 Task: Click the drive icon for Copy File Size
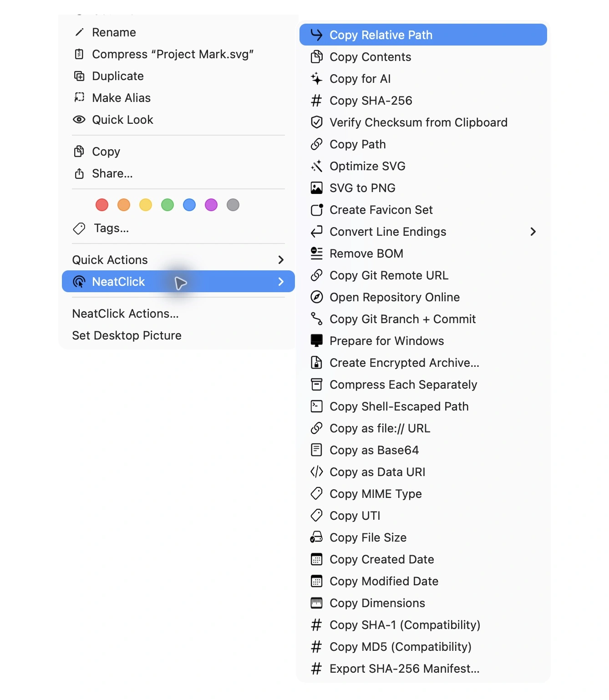[316, 537]
